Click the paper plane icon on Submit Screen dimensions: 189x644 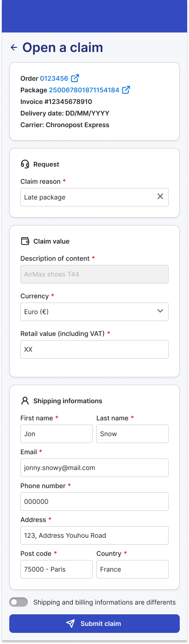(70, 624)
